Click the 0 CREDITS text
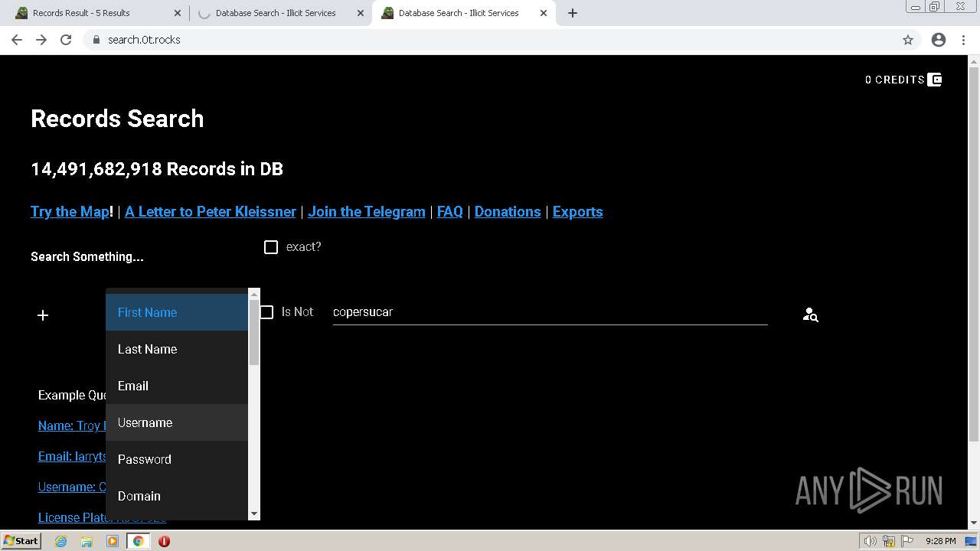 point(895,80)
